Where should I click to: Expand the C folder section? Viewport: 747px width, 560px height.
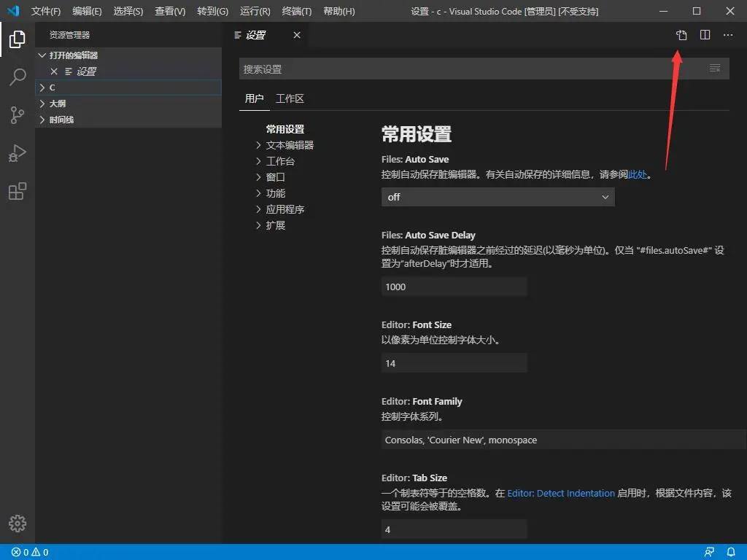[x=42, y=87]
